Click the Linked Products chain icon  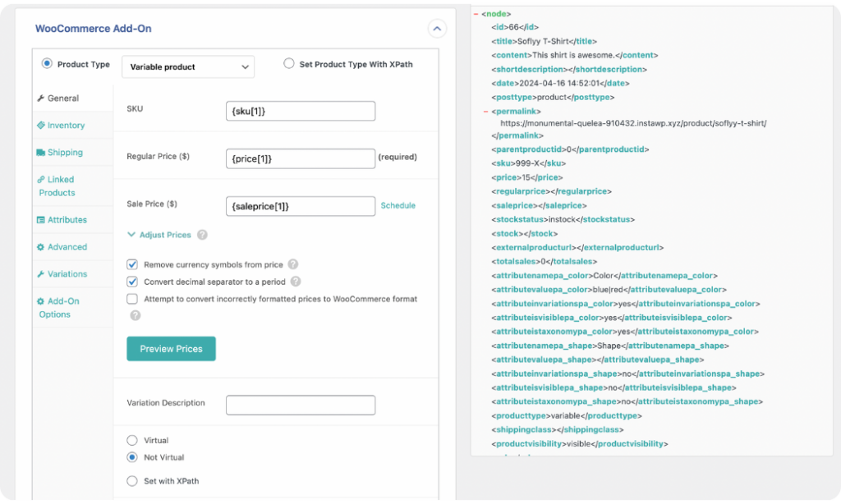(x=41, y=180)
